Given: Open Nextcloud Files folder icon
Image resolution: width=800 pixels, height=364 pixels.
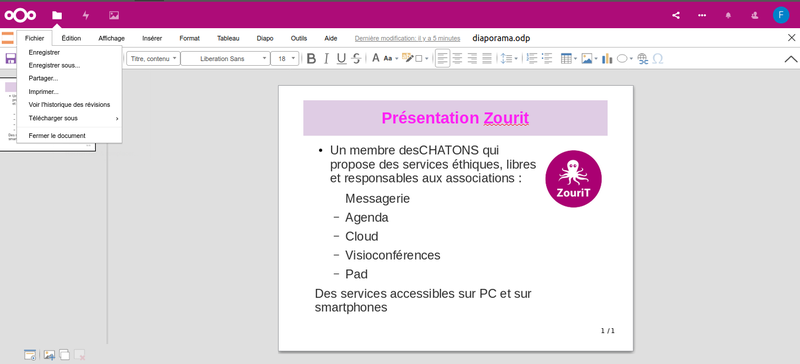Looking at the screenshot, I should [x=57, y=15].
